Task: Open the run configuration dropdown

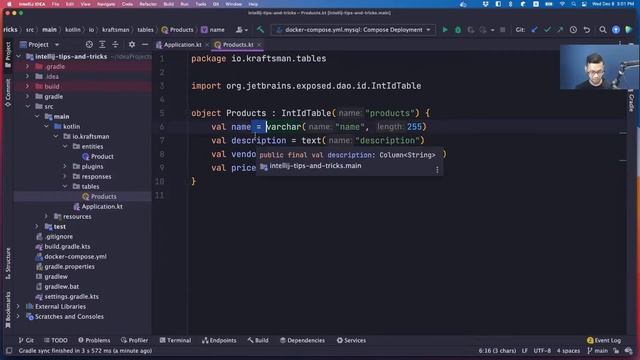Action: click(353, 30)
